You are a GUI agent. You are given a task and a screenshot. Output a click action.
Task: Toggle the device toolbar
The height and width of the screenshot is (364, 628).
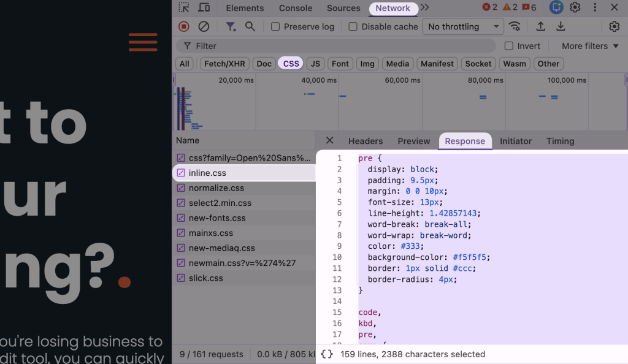pyautogui.click(x=204, y=8)
